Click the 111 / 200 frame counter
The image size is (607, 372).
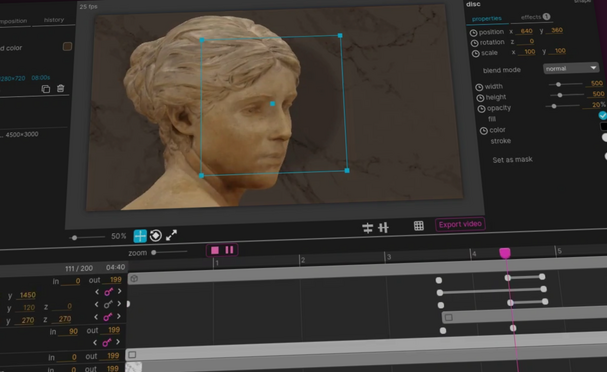79,268
